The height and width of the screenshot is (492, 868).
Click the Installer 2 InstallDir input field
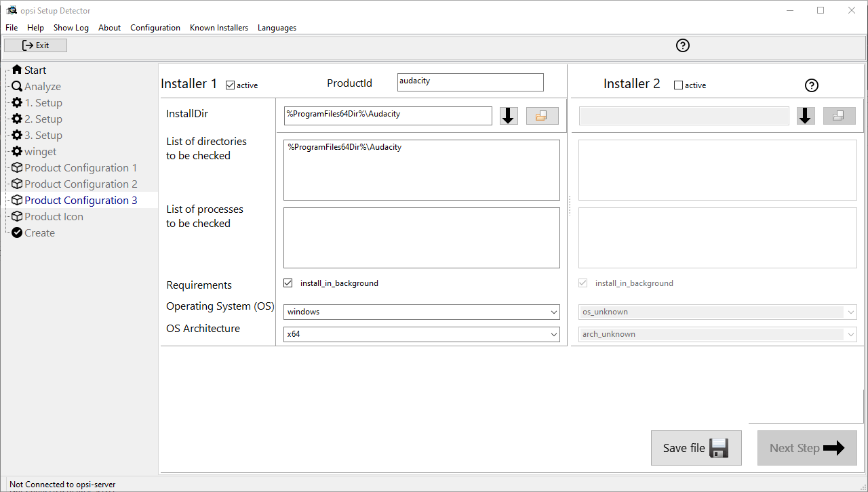pos(684,116)
